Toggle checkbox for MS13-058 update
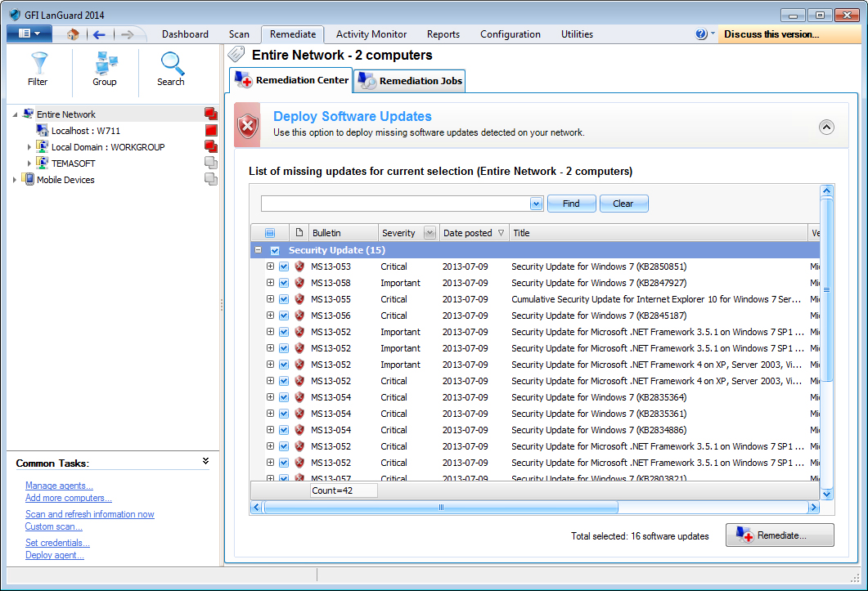868x591 pixels. [x=284, y=283]
